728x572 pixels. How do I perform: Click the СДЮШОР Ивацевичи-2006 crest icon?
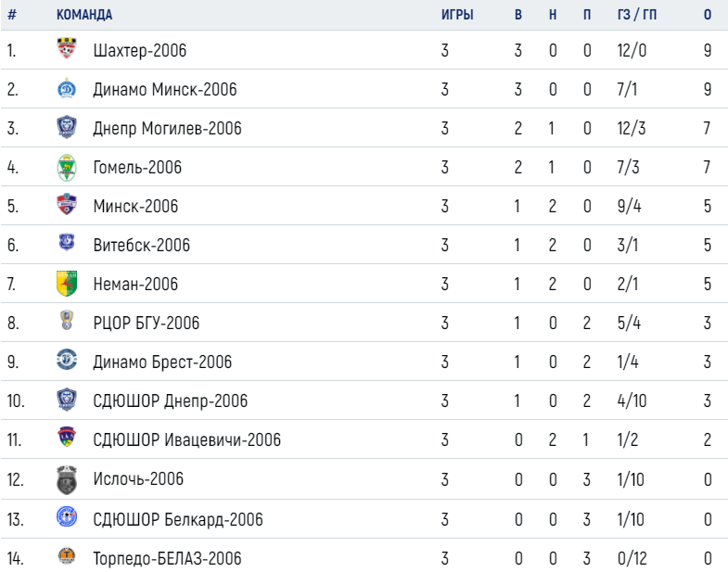point(67,438)
